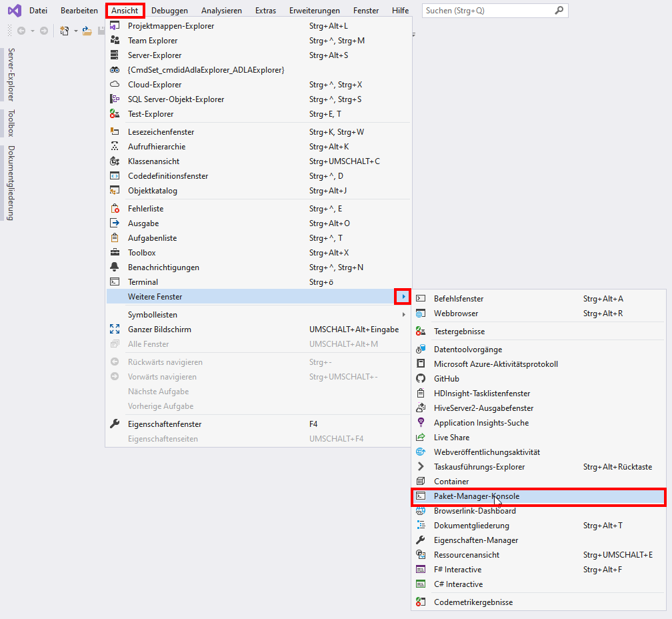Open the Hilfe menu
This screenshot has height=619, width=672.
[x=400, y=10]
